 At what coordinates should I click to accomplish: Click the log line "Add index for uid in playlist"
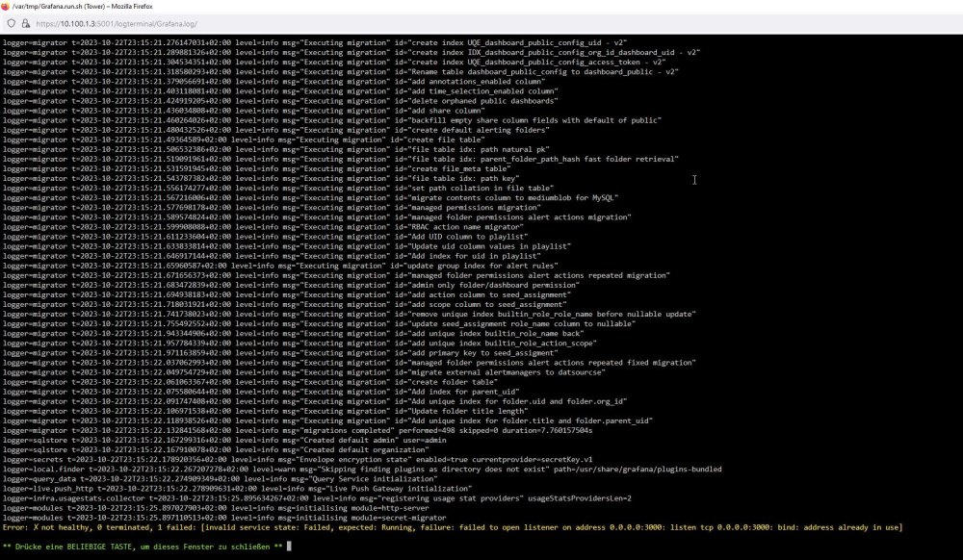pyautogui.click(x=272, y=256)
